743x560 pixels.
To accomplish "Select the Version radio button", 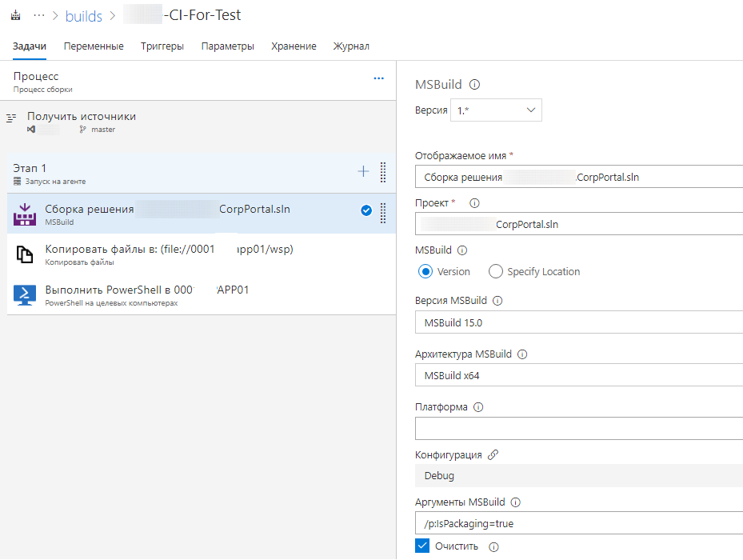I will click(425, 272).
